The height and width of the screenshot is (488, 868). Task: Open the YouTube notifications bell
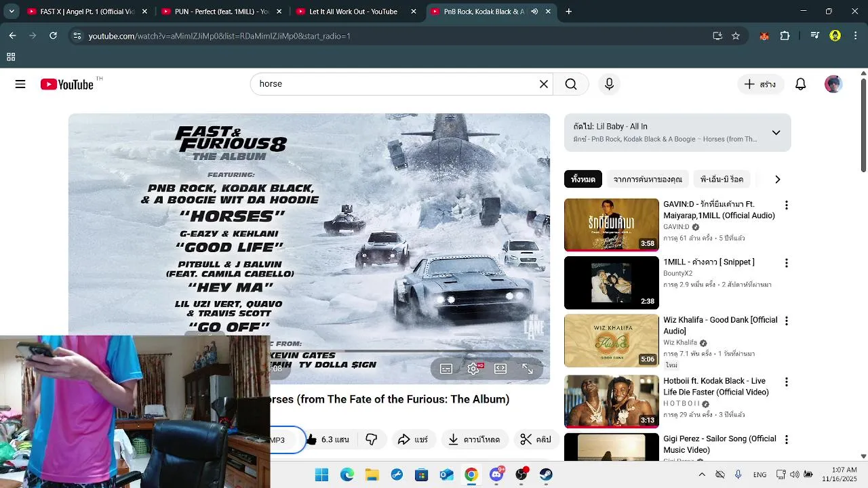click(x=800, y=84)
